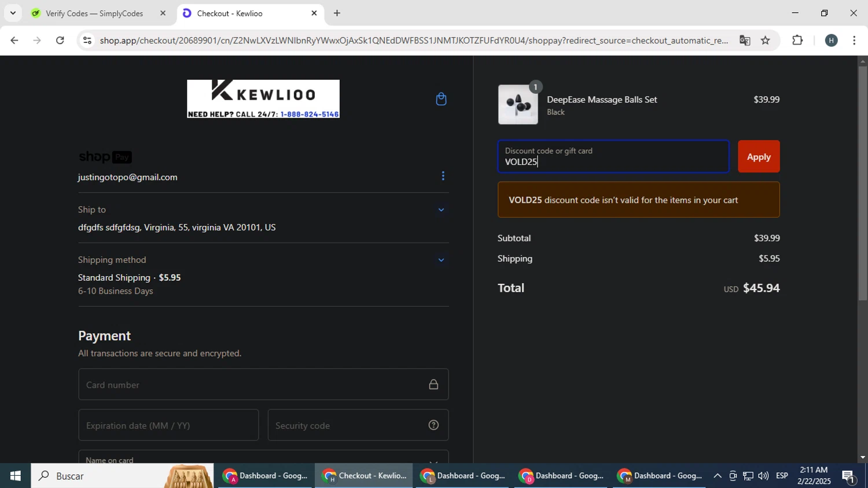
Task: Open the tab search dropdown
Action: [13, 13]
